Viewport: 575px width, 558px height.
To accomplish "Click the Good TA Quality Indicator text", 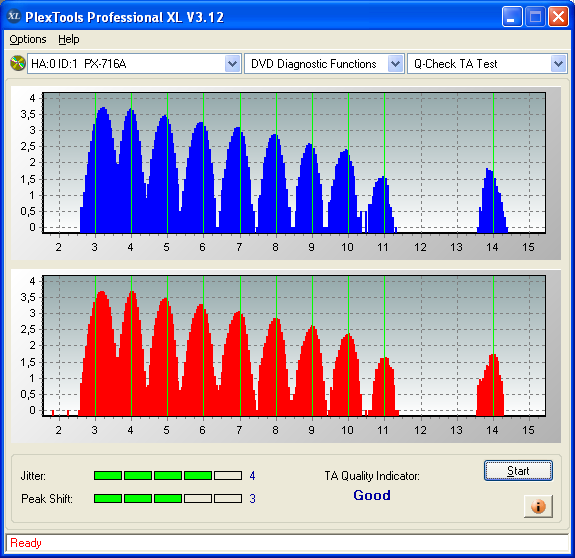I will [372, 495].
